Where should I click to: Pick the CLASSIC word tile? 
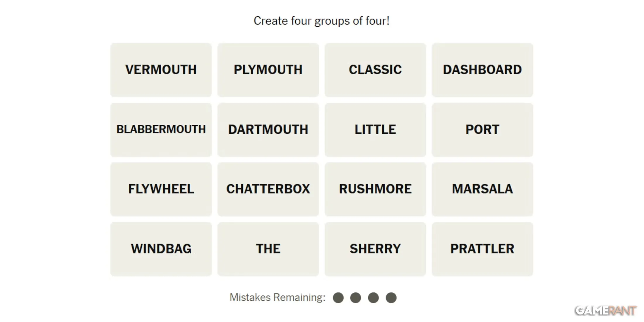375,70
